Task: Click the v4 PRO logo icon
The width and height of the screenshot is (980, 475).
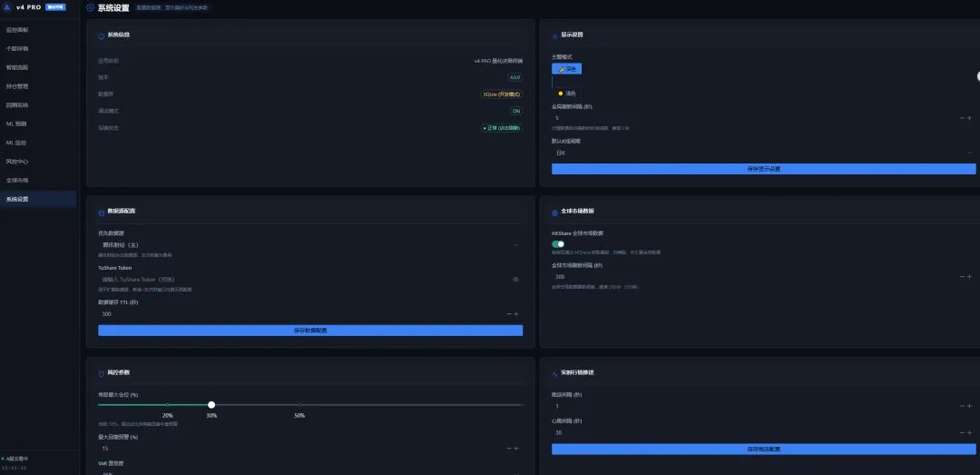Action: tap(7, 7)
